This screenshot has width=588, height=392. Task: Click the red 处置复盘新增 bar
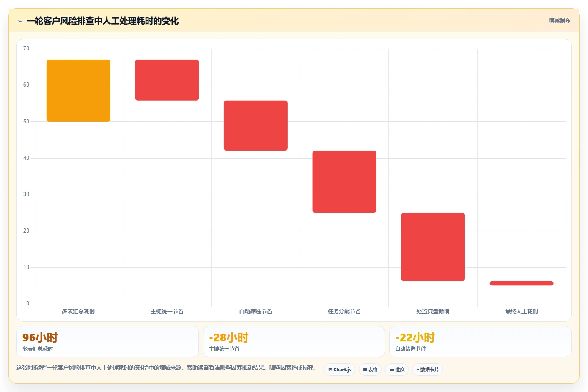[433, 247]
